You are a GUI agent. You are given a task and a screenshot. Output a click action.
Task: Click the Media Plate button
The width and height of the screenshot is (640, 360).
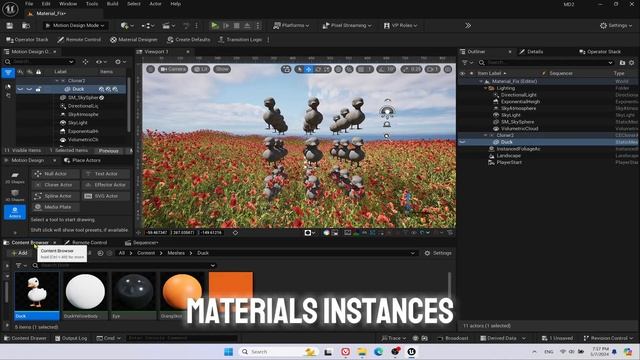tap(56, 207)
